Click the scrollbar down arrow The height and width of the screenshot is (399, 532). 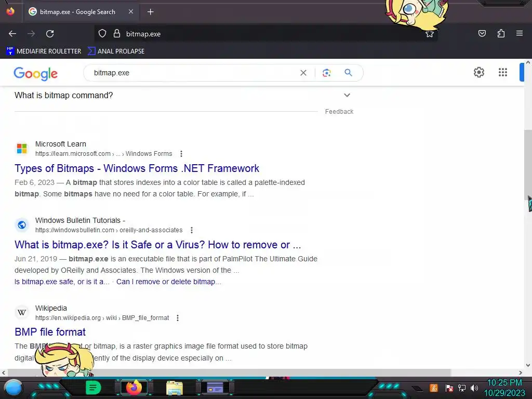(528, 365)
